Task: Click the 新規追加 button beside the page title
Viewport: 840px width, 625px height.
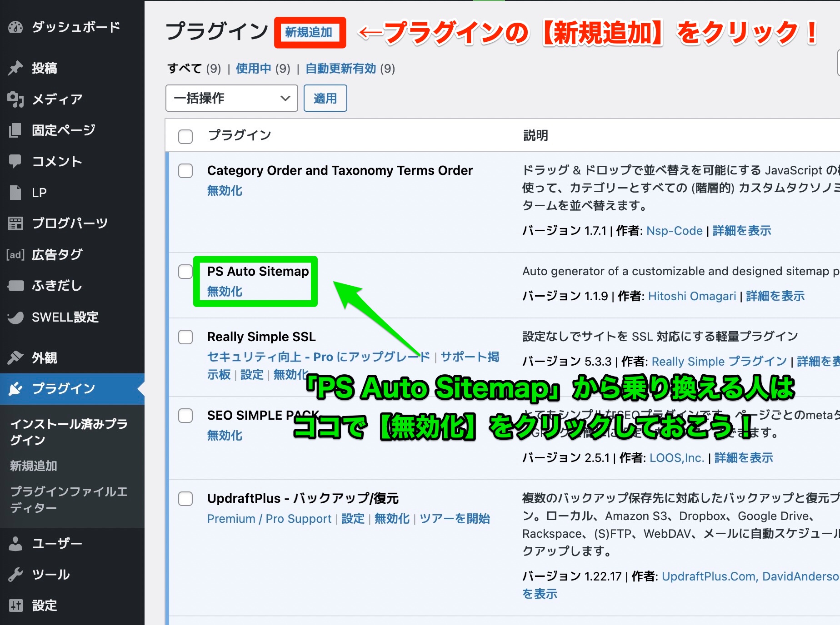Action: tap(309, 32)
